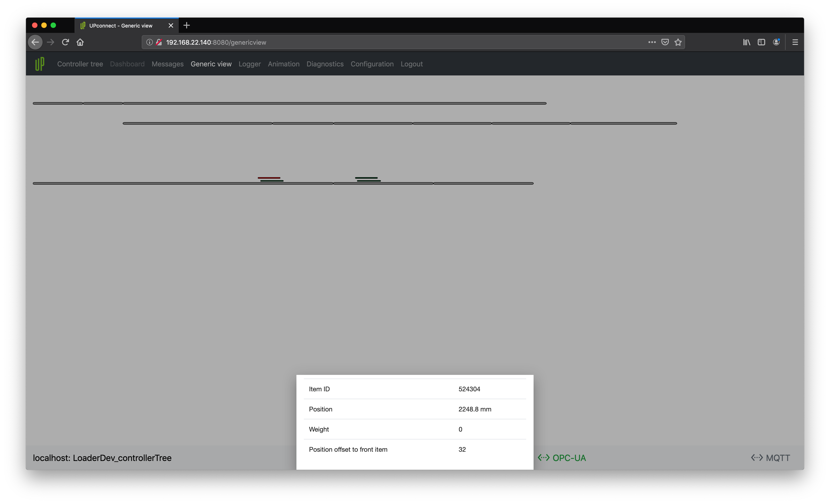Image resolution: width=830 pixels, height=504 pixels.
Task: Show site information icon in address bar
Action: (150, 42)
